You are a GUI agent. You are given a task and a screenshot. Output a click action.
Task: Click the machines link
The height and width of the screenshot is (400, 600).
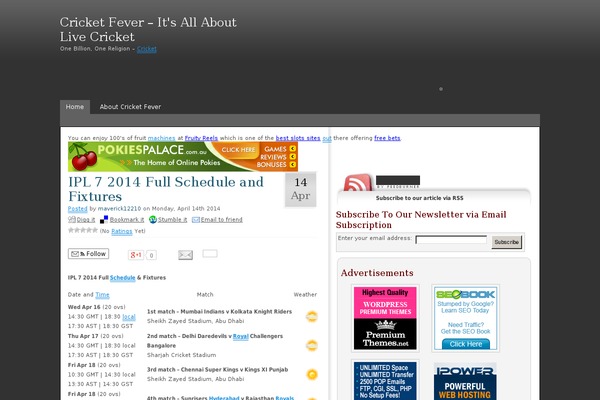(x=161, y=138)
